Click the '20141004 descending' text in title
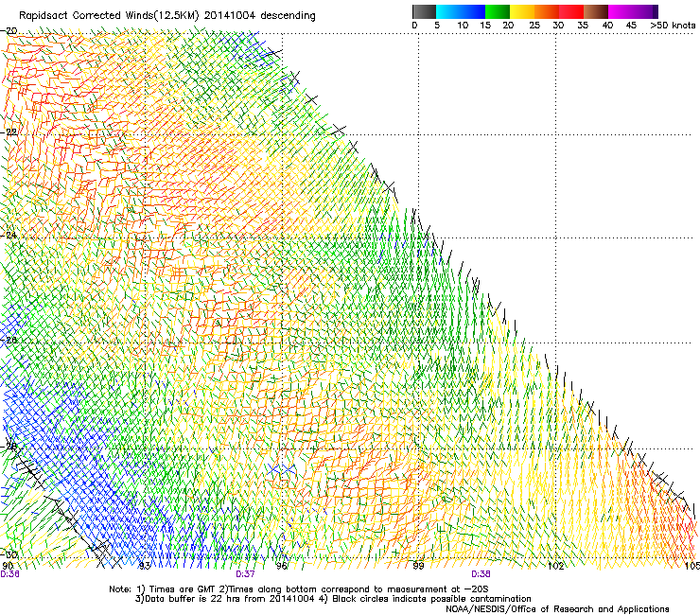This screenshot has width=700, height=615. click(260, 16)
